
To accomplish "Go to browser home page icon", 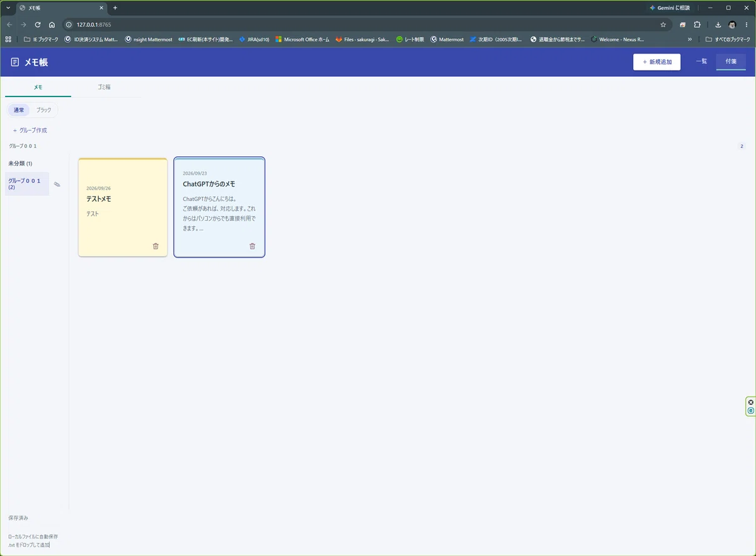I will 52,25.
